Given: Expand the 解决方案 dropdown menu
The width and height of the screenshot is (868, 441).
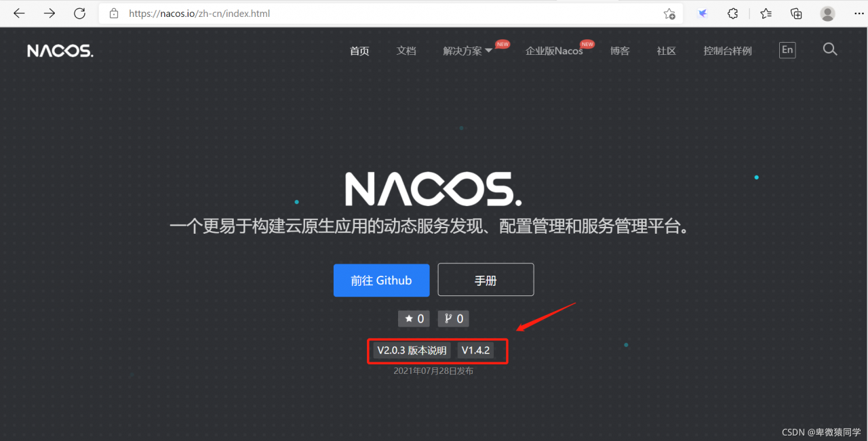Looking at the screenshot, I should pyautogui.click(x=468, y=51).
